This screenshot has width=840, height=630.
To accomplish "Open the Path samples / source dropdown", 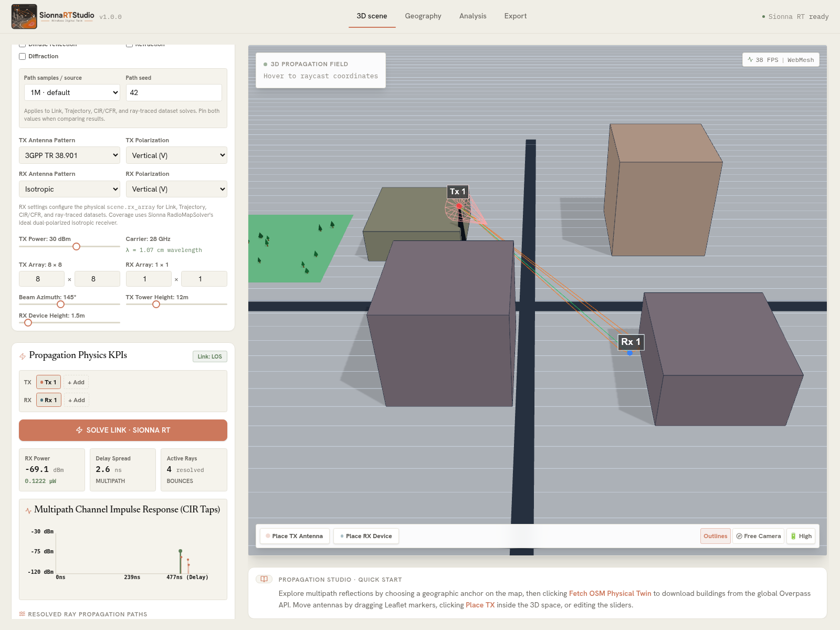I will [x=72, y=92].
